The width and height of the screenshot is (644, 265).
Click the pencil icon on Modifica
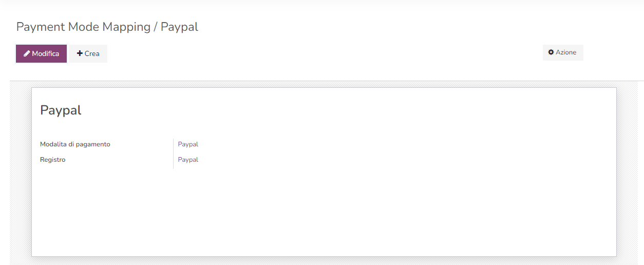point(27,53)
